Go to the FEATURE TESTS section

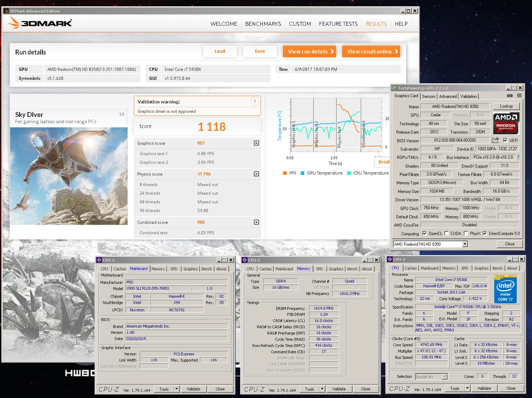point(338,24)
